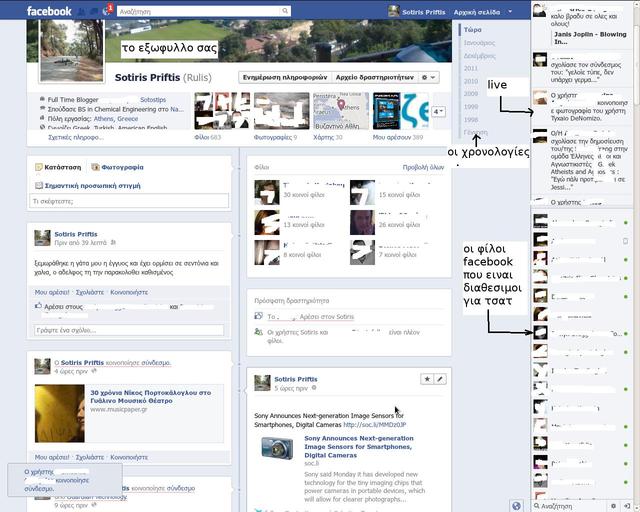Collapse the chat sidebar with the arrow icon
640x512 pixels.
tap(627, 506)
